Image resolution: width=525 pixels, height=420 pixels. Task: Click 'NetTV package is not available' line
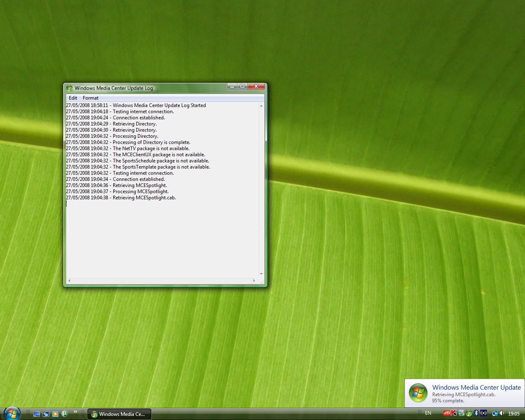tap(128, 148)
